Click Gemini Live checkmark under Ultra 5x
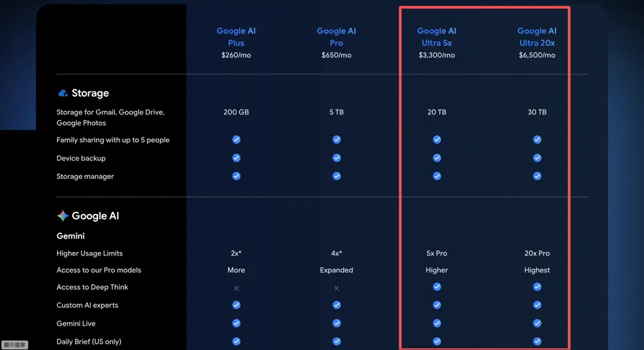644x350 pixels. pyautogui.click(x=436, y=324)
